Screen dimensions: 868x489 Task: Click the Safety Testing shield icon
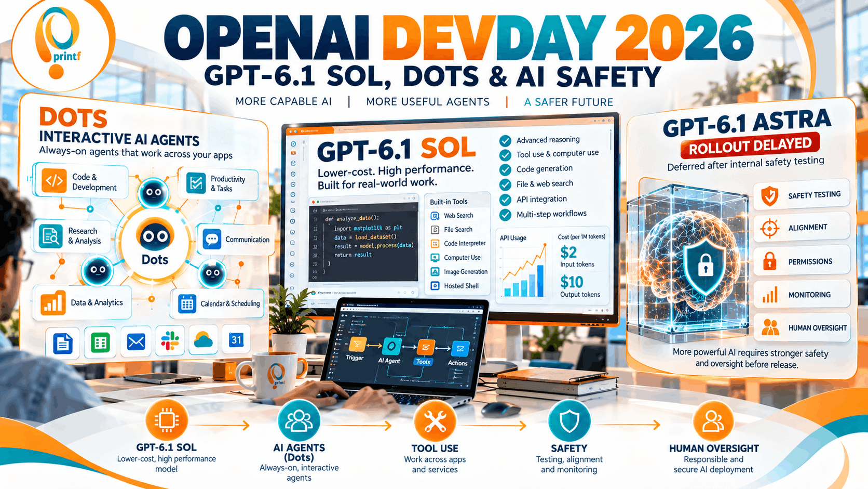click(x=770, y=196)
